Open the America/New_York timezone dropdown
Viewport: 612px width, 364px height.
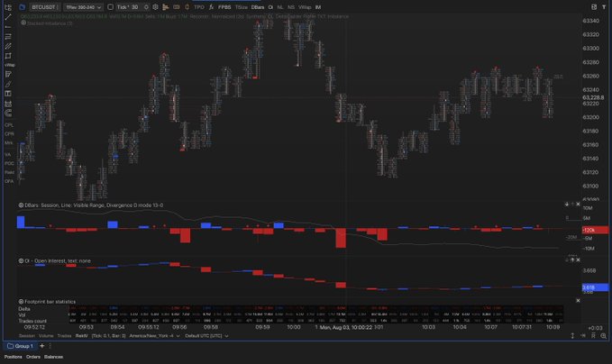pyautogui.click(x=154, y=336)
